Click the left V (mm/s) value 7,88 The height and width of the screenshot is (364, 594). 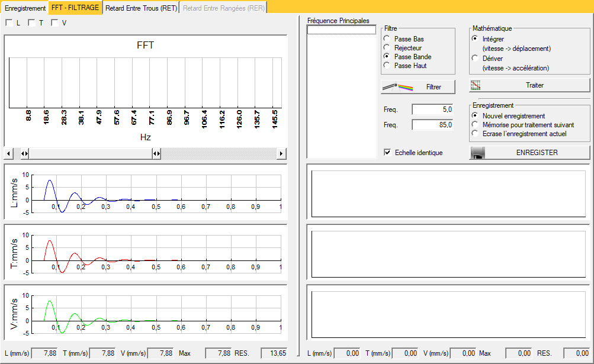[x=160, y=353]
